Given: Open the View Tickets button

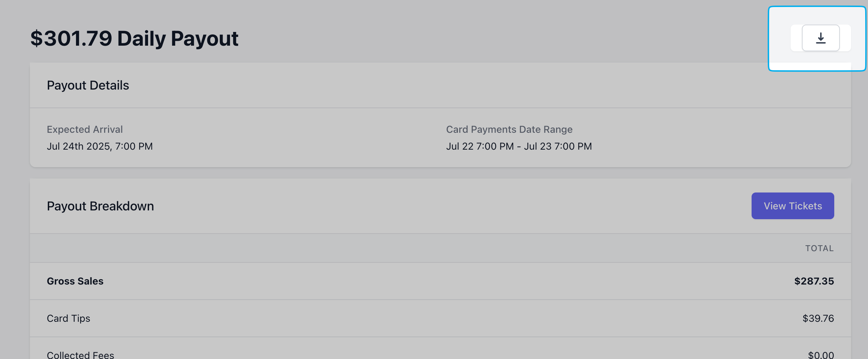Looking at the screenshot, I should point(792,206).
